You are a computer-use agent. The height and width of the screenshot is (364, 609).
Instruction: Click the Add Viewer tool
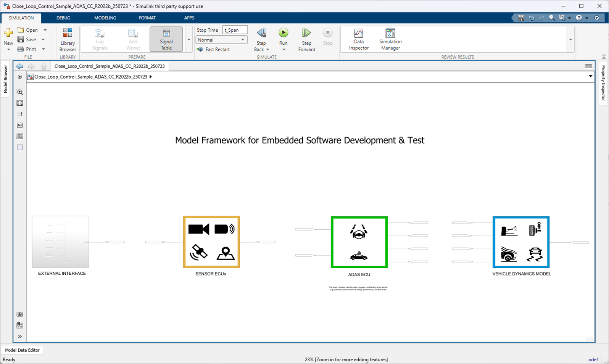pos(133,39)
